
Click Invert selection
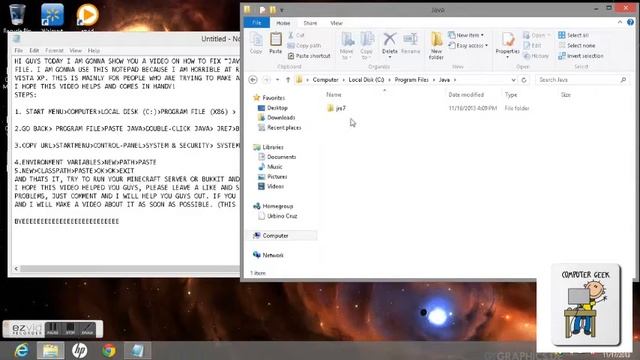581,56
